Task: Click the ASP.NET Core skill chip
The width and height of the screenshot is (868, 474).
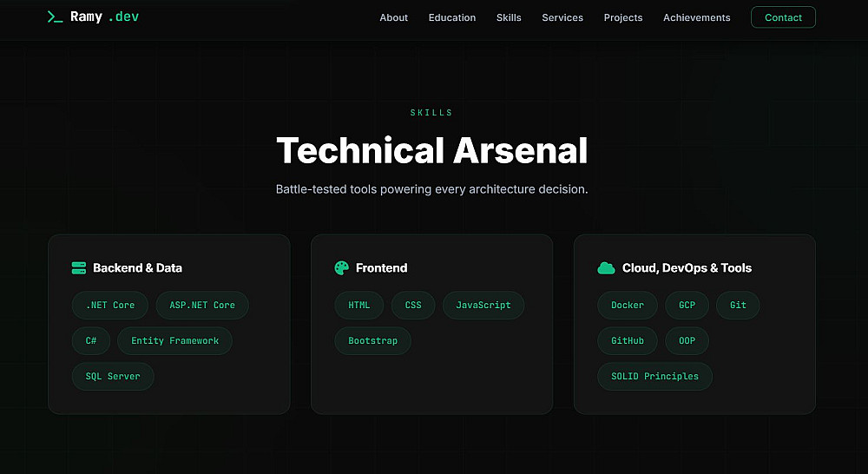Action: [202, 306]
